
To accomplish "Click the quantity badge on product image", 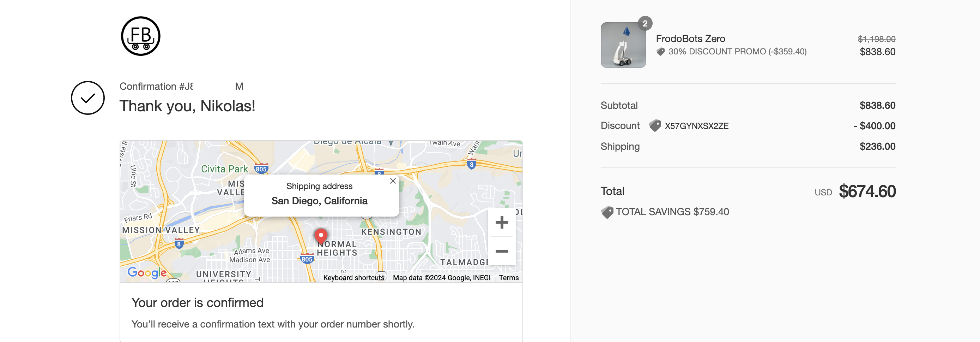I will (x=645, y=24).
